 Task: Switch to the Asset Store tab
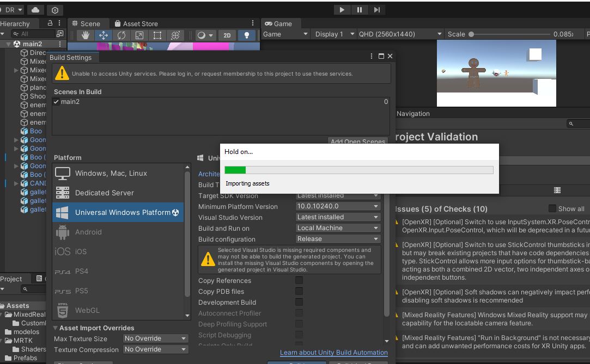136,23
